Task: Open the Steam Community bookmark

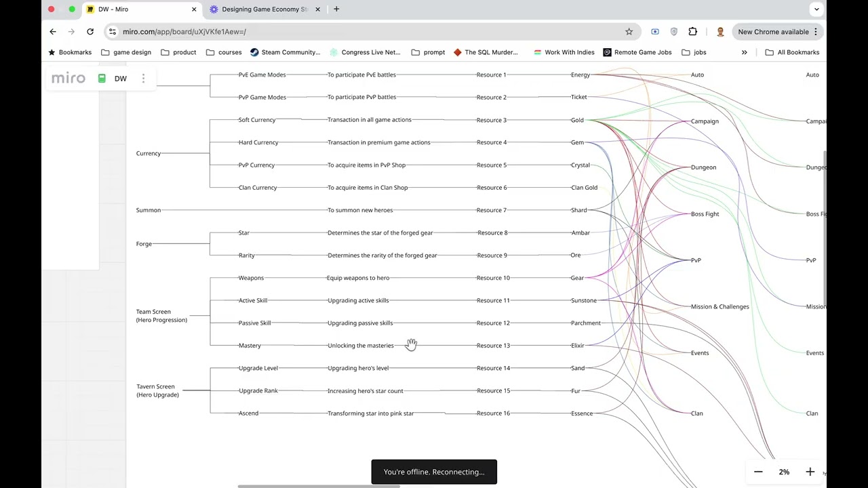Action: click(285, 52)
